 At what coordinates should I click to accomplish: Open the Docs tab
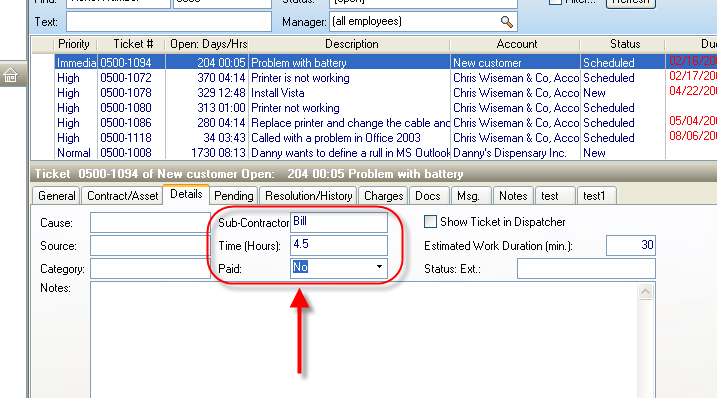(x=428, y=196)
